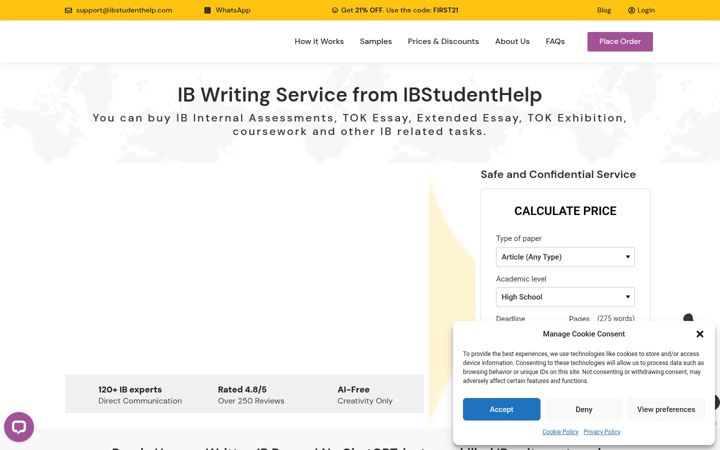Click View preferences for cookies
Image resolution: width=720 pixels, height=450 pixels.
click(666, 409)
